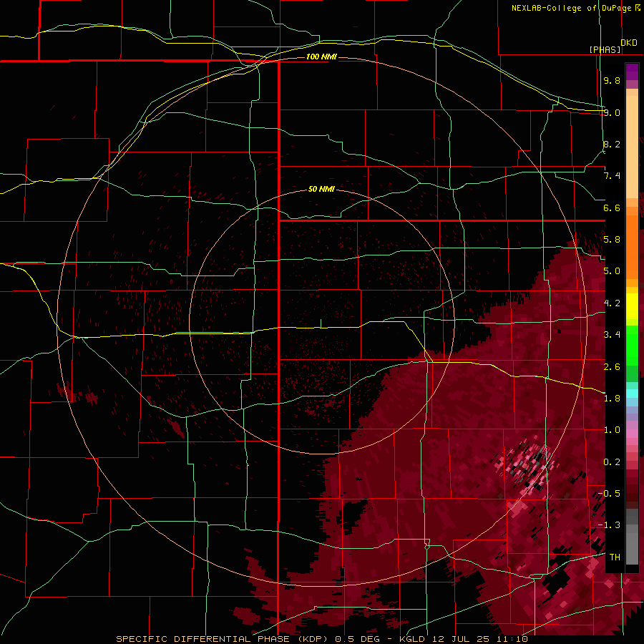
Task: Click the gray segment of color bar
Action: tap(632, 536)
